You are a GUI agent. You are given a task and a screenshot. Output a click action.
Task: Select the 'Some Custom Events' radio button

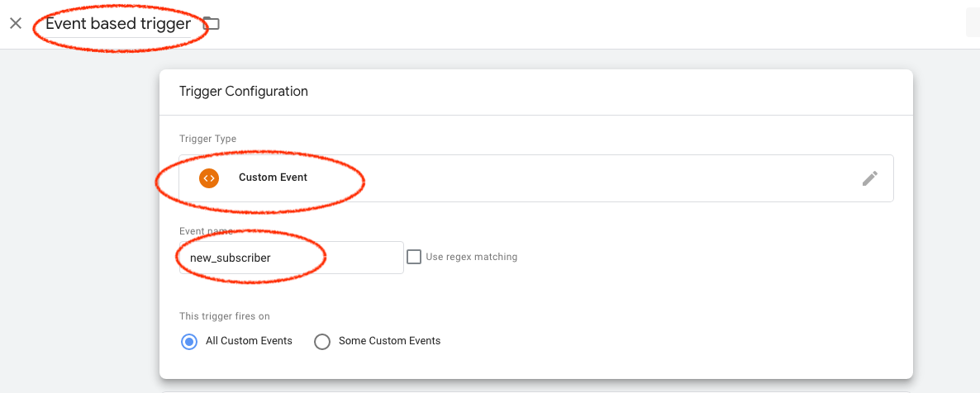pyautogui.click(x=322, y=341)
